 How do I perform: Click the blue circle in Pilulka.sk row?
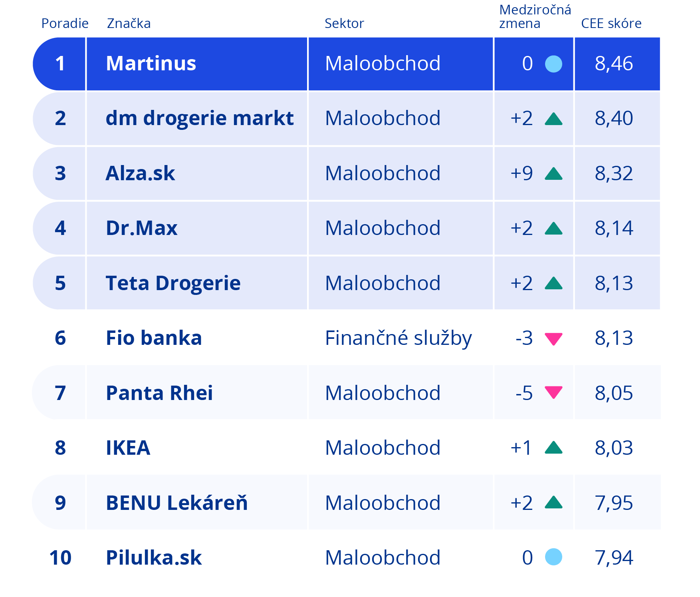553,557
